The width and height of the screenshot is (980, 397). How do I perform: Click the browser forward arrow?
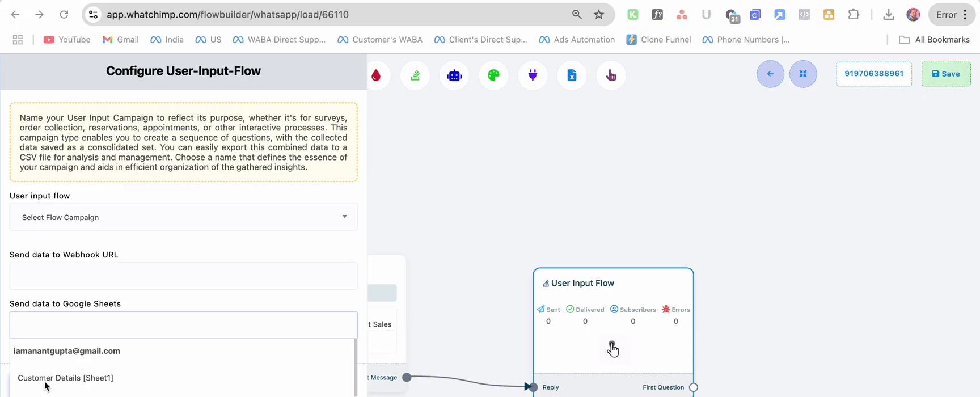click(39, 15)
